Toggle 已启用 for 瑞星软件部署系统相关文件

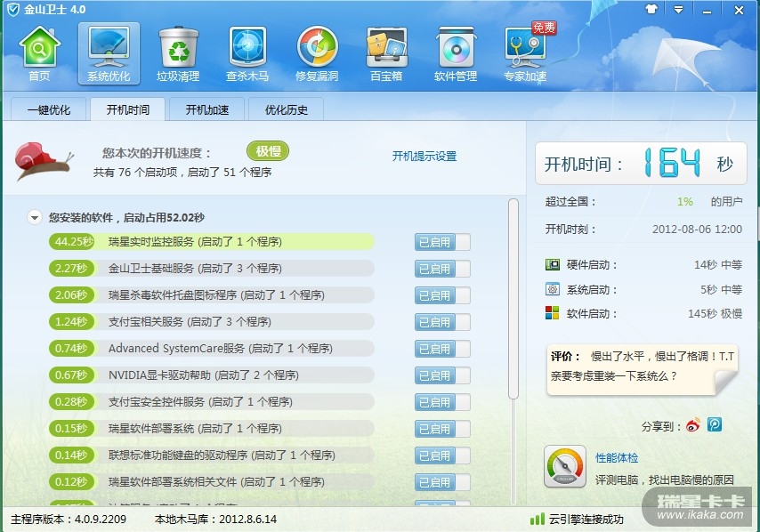pos(442,481)
